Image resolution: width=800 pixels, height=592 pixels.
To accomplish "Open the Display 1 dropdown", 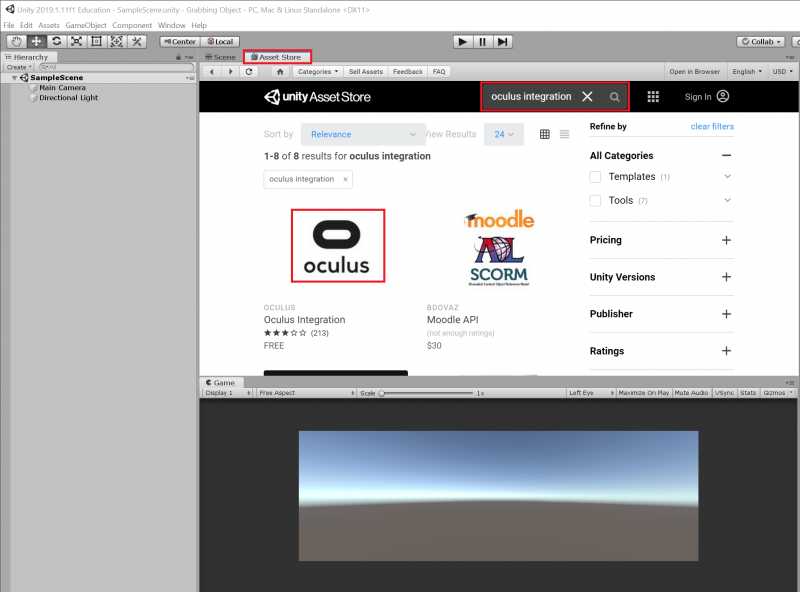I will coord(228,393).
